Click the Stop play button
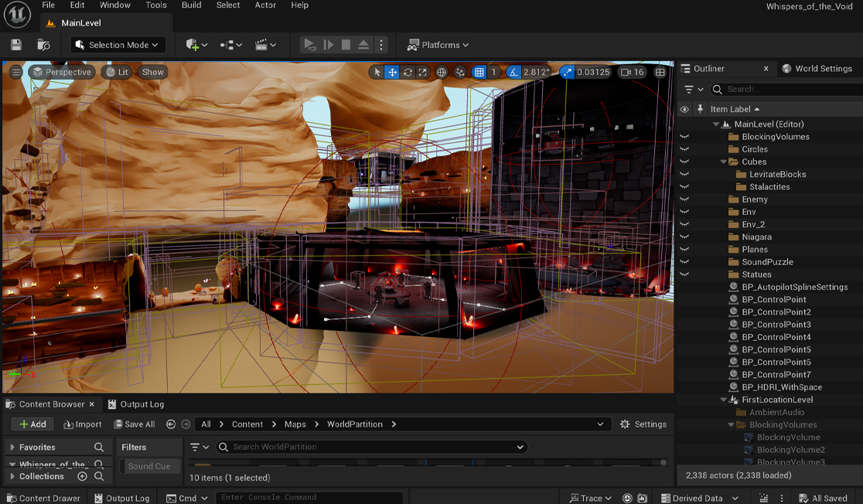Image resolution: width=863 pixels, height=504 pixels. (x=346, y=45)
